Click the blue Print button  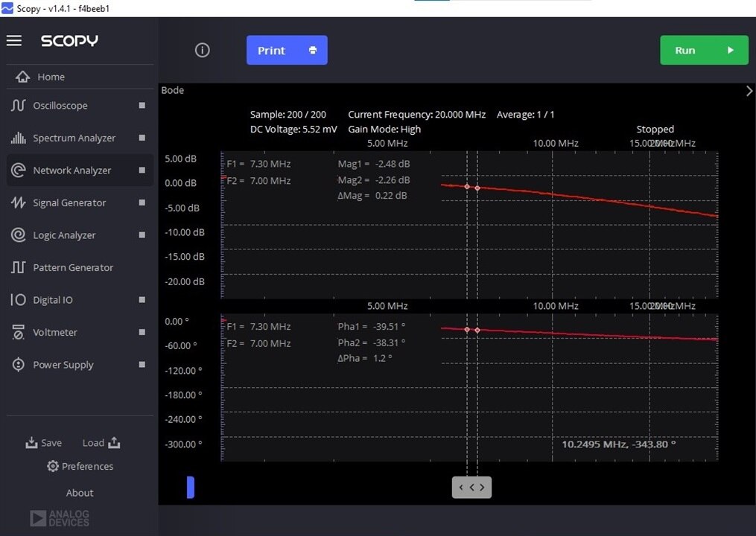[287, 50]
